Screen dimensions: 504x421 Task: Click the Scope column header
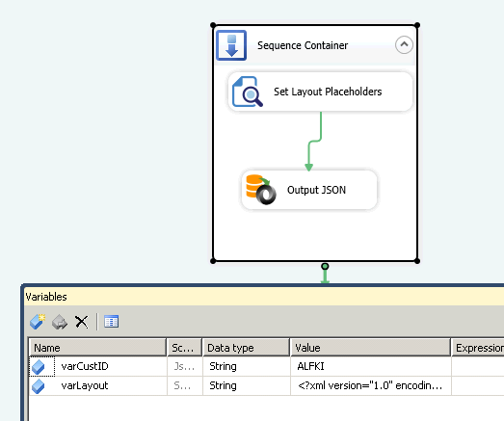pos(184,348)
